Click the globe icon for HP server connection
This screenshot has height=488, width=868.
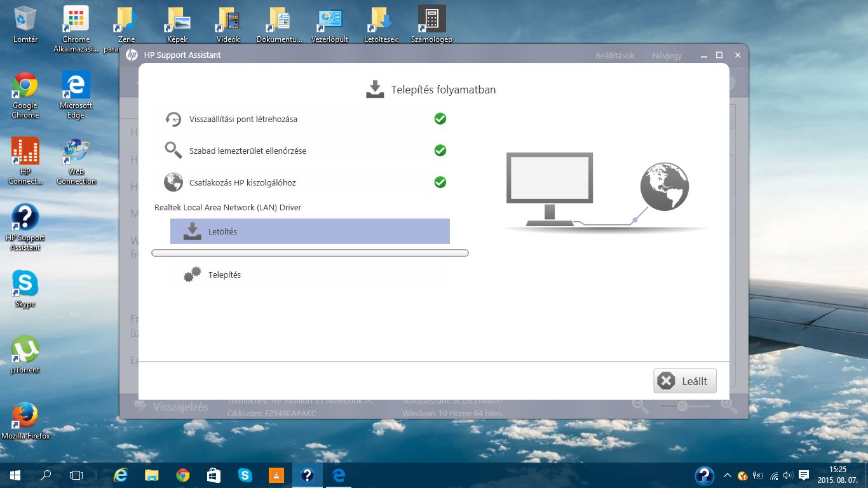[173, 182]
